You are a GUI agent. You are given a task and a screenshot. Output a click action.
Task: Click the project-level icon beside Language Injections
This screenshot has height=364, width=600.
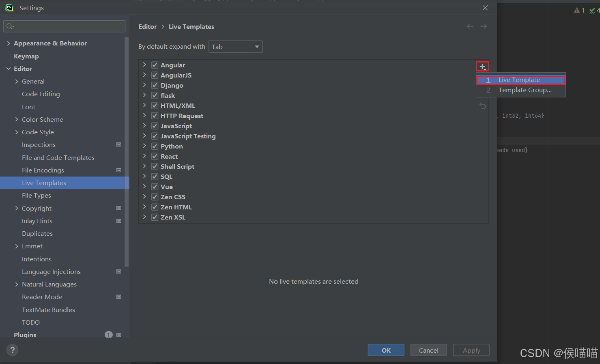[x=119, y=271]
